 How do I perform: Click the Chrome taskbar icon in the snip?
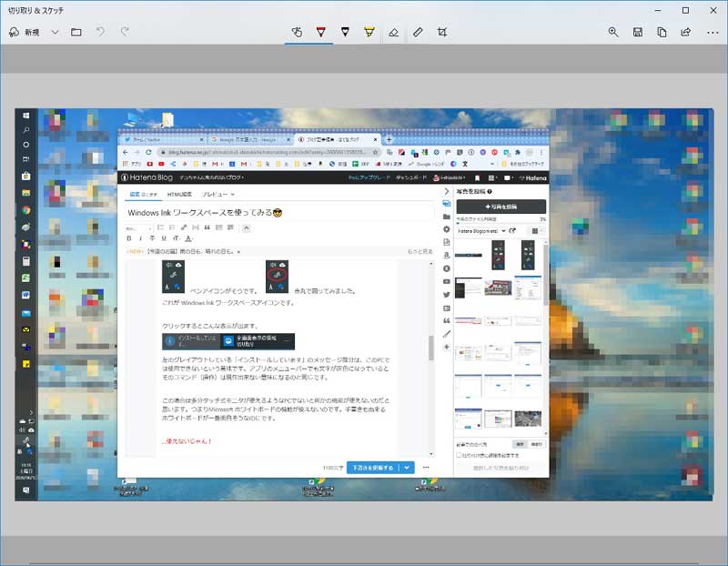point(26,210)
